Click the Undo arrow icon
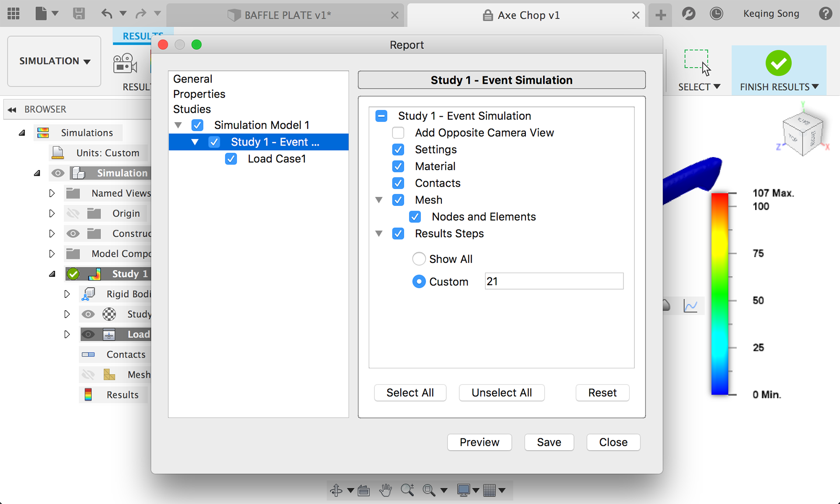This screenshot has height=504, width=840. (x=106, y=14)
